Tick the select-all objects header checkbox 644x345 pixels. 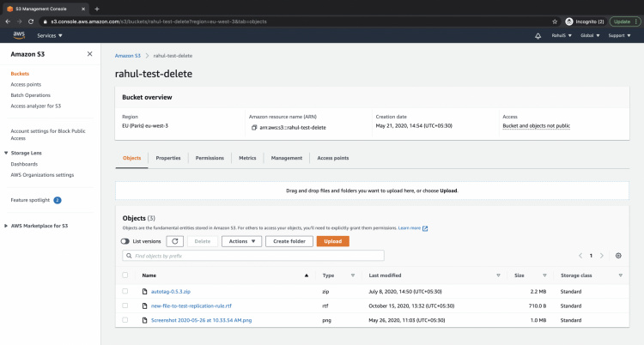coord(125,275)
